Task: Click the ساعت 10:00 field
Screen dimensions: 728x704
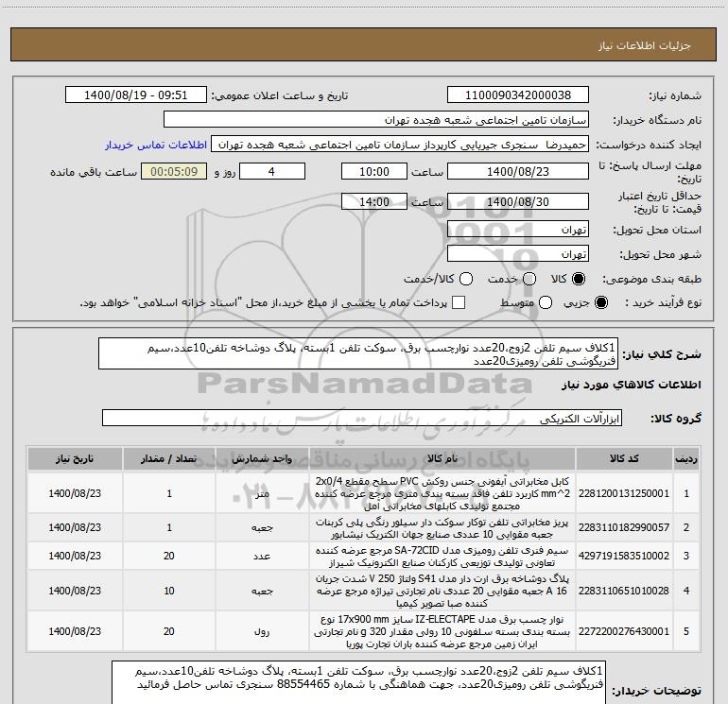Action: point(374,171)
